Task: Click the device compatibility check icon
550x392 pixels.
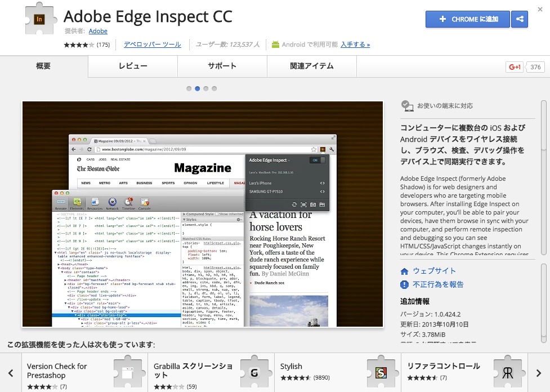Action: (x=406, y=104)
